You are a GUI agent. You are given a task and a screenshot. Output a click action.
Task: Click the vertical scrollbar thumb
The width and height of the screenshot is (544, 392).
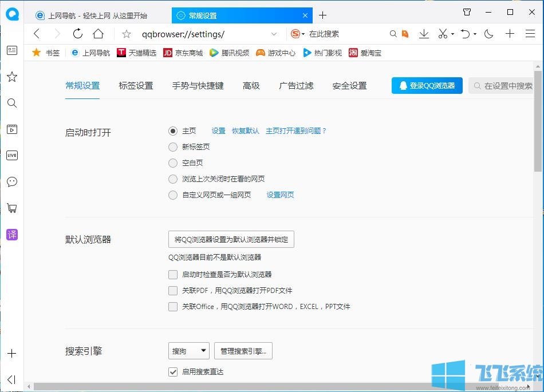538,120
